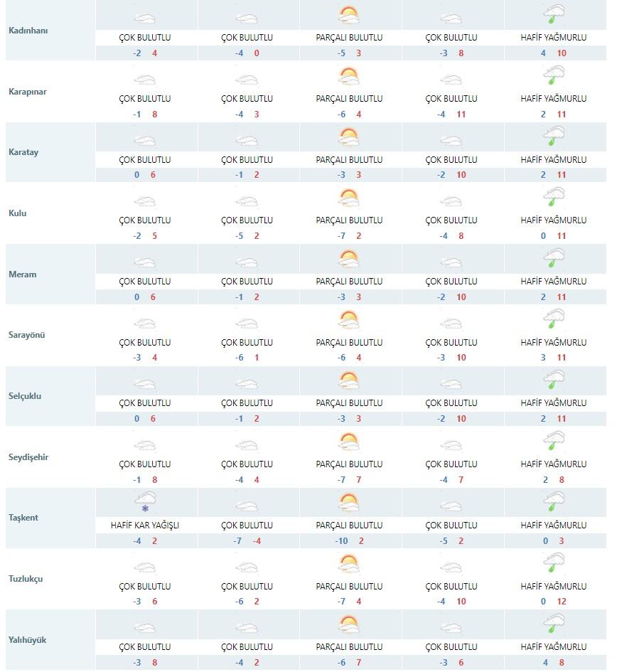Click Meram's partly cloudy sun icon
This screenshot has height=672, width=617.
point(349,260)
